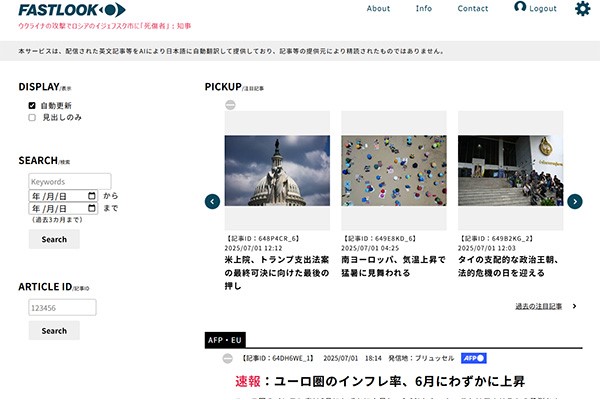Toggle 自動更新 auto-update checkbox
Image resolution: width=600 pixels, height=400 pixels.
tap(32, 105)
